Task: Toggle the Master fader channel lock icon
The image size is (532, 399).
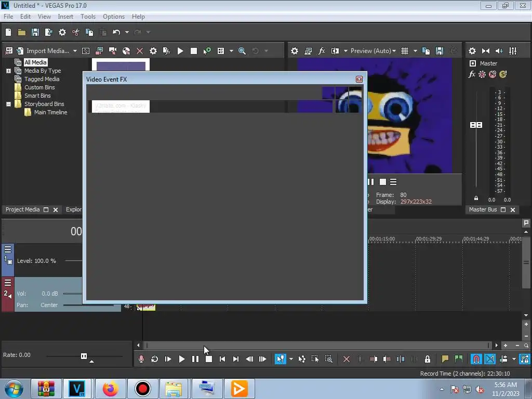Action: [476, 198]
